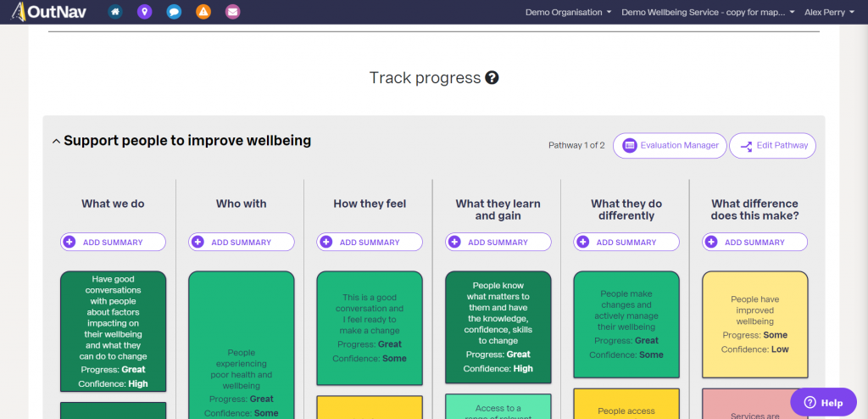Viewport: 868px width, 419px height.
Task: Open yellow People have improved wellbeing card
Action: pos(755,325)
